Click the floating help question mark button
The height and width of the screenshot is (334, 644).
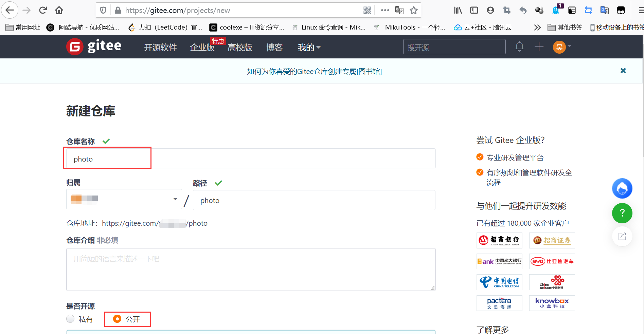click(622, 213)
